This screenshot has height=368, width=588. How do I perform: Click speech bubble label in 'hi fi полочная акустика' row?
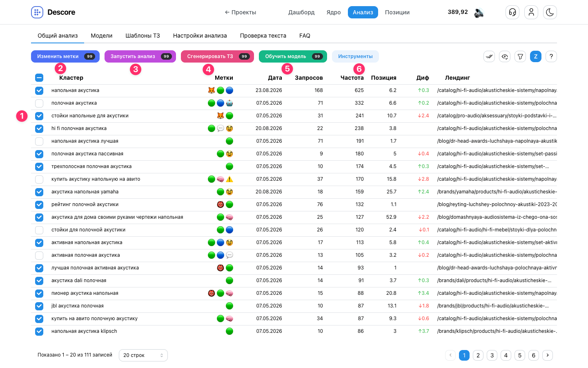[220, 128]
